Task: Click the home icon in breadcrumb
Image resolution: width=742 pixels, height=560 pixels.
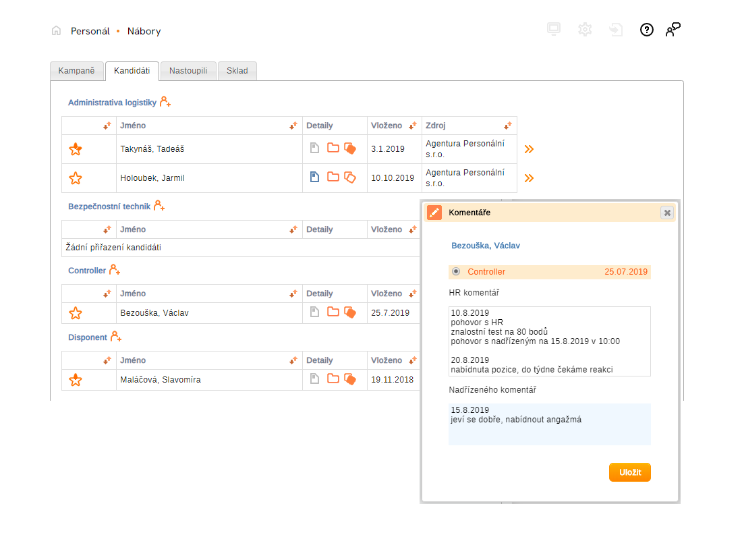Action: [56, 30]
